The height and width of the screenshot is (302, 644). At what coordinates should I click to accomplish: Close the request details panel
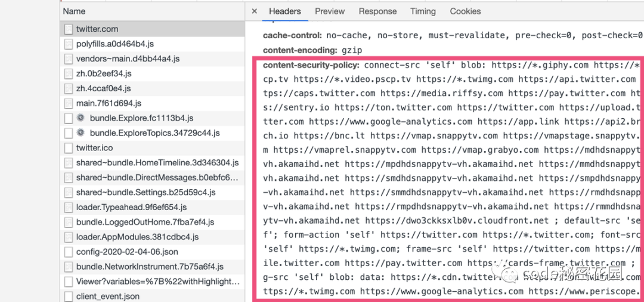[x=254, y=11]
